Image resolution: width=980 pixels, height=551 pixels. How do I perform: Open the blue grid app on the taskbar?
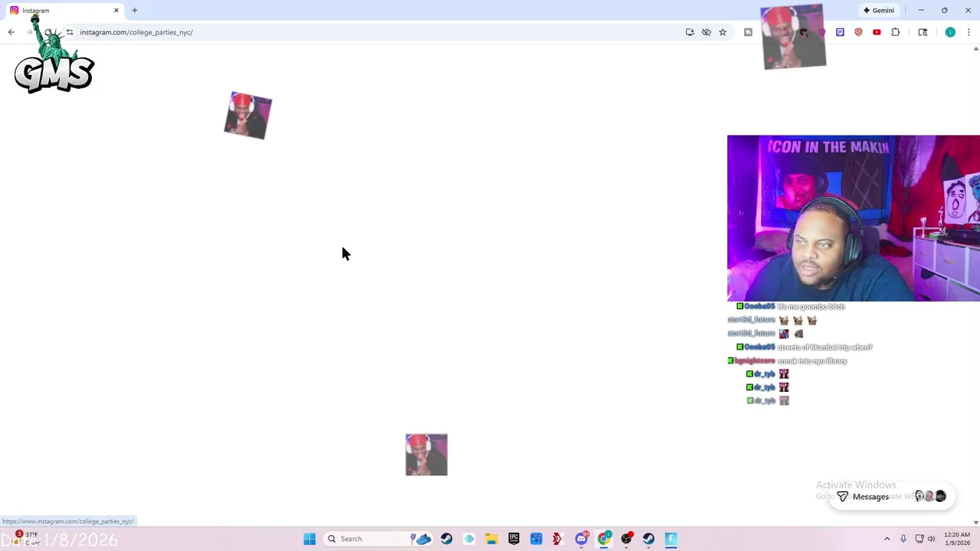pyautogui.click(x=536, y=539)
